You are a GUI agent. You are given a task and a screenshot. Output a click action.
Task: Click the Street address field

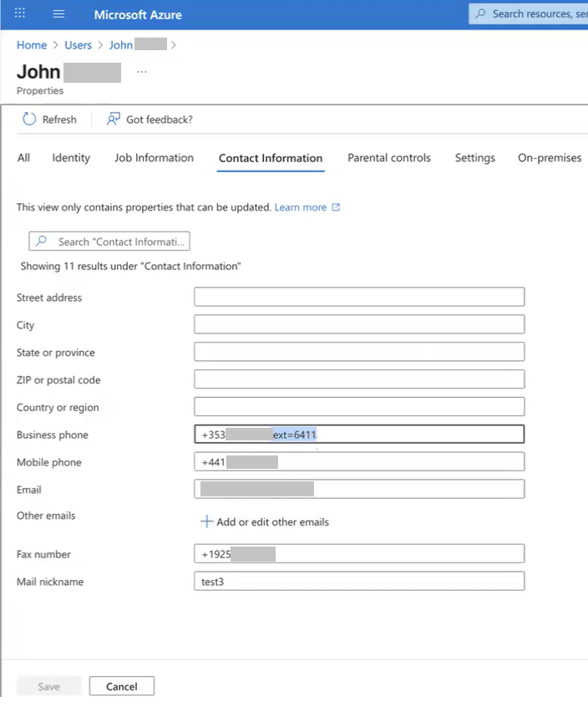tap(359, 297)
